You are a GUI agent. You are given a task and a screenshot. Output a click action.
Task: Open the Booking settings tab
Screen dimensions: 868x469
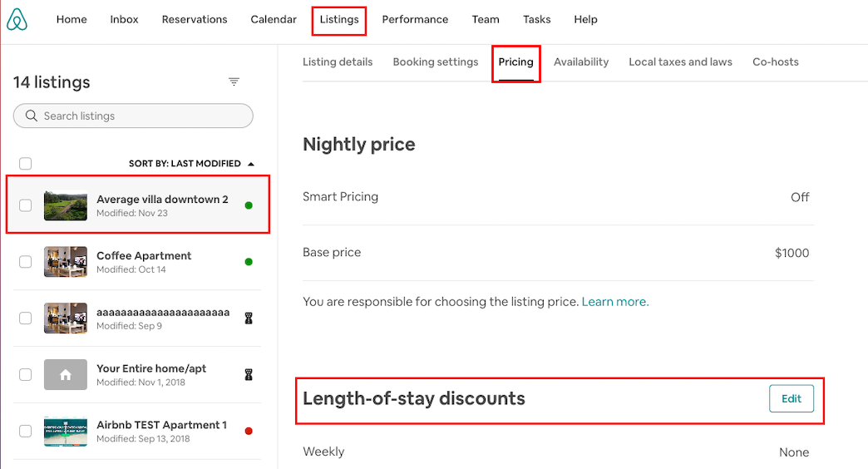[x=436, y=62]
